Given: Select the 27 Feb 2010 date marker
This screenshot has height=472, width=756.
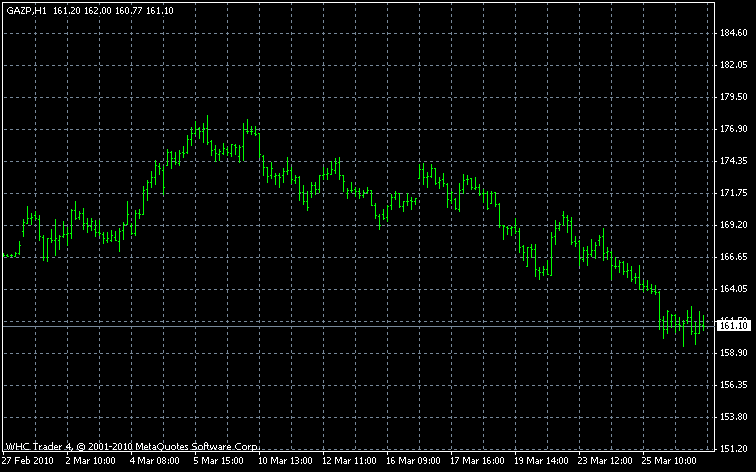Looking at the screenshot, I should click(28, 463).
